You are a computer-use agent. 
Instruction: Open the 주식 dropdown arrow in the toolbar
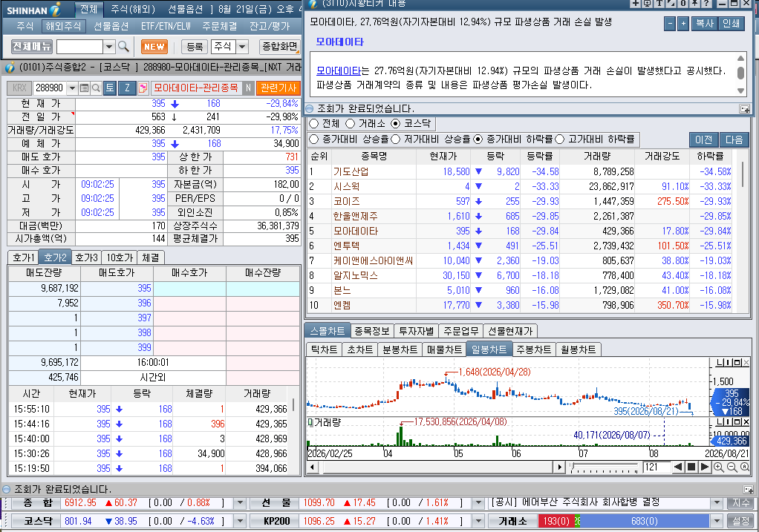(x=242, y=47)
